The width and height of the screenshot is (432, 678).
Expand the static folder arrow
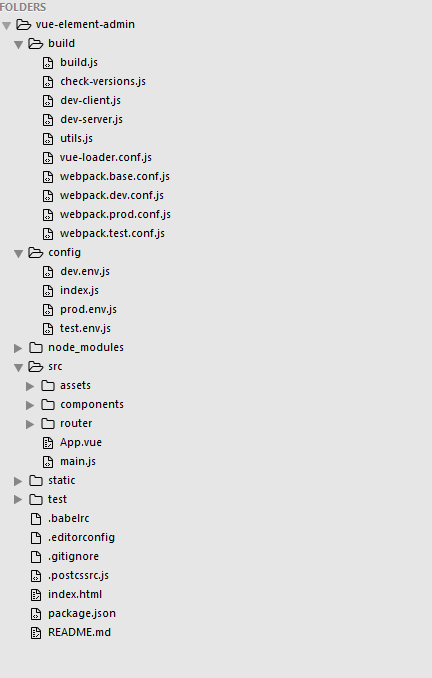click(x=18, y=481)
